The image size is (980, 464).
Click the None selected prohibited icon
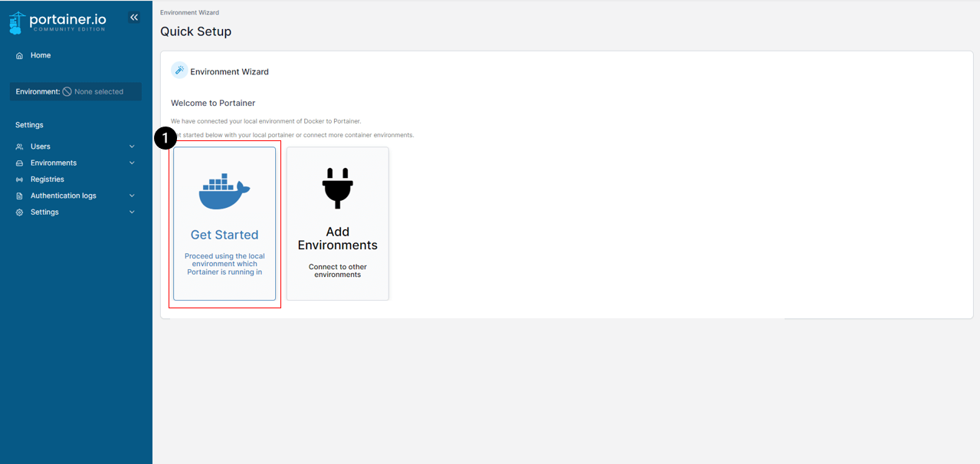pyautogui.click(x=67, y=91)
